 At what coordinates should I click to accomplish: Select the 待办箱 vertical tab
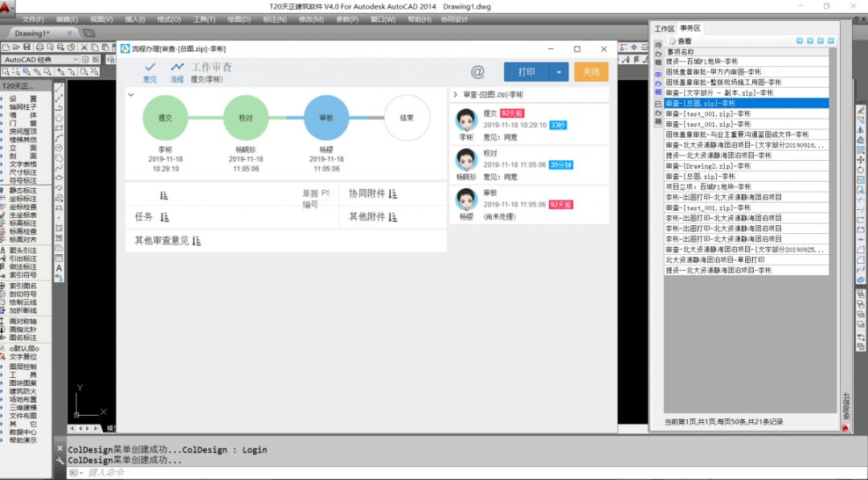coord(658,52)
